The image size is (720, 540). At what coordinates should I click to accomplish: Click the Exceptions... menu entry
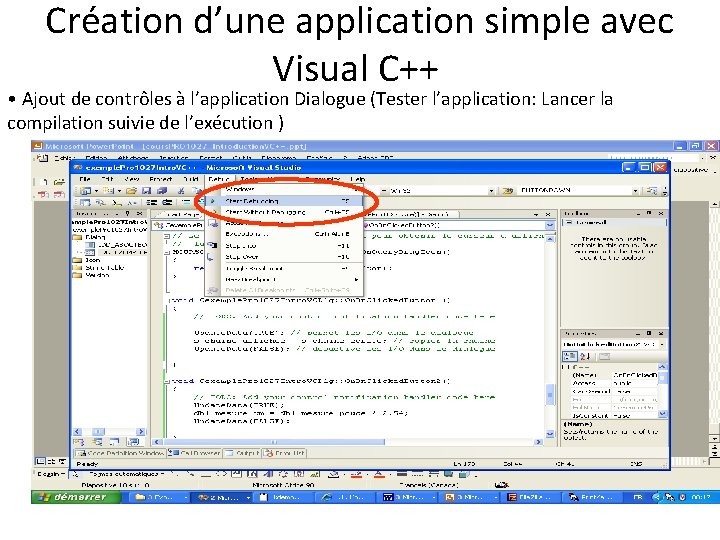point(284,234)
